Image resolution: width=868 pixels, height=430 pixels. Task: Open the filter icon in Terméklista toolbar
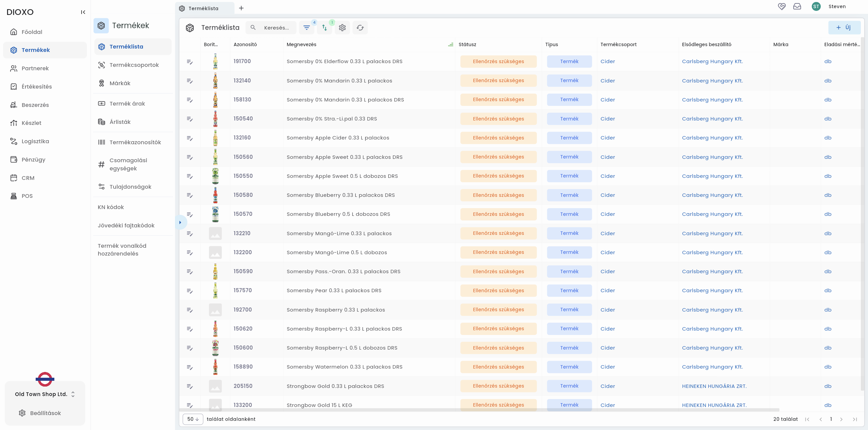tap(306, 28)
